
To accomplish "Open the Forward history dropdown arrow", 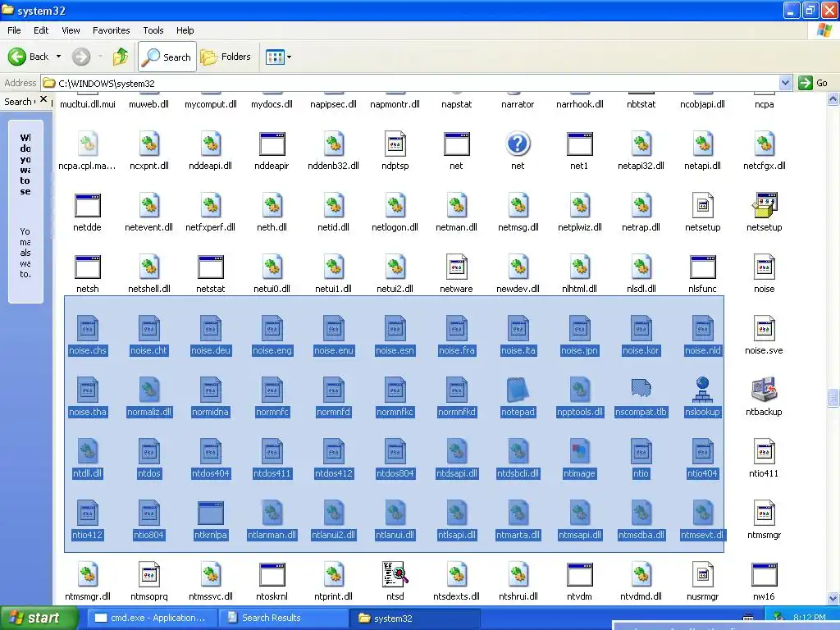I will click(x=100, y=57).
